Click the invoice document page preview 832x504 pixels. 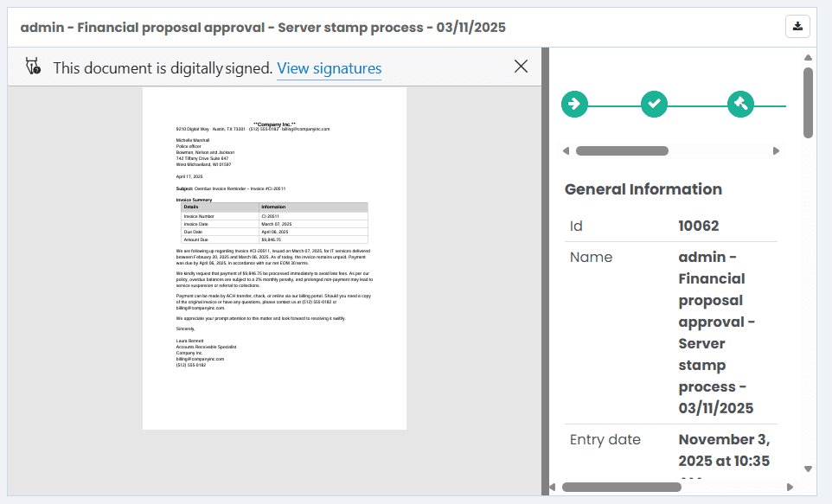[274, 258]
